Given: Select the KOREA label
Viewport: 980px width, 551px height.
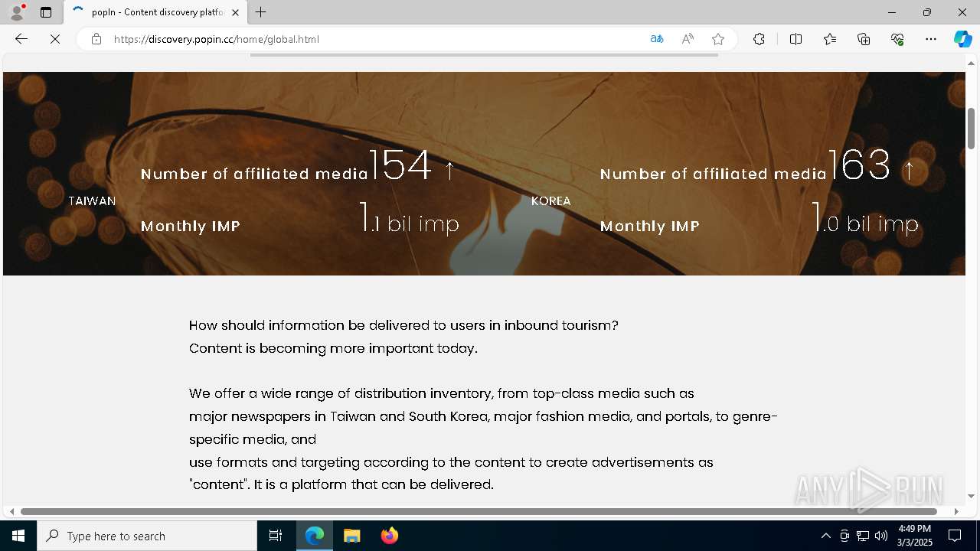Looking at the screenshot, I should 551,201.
